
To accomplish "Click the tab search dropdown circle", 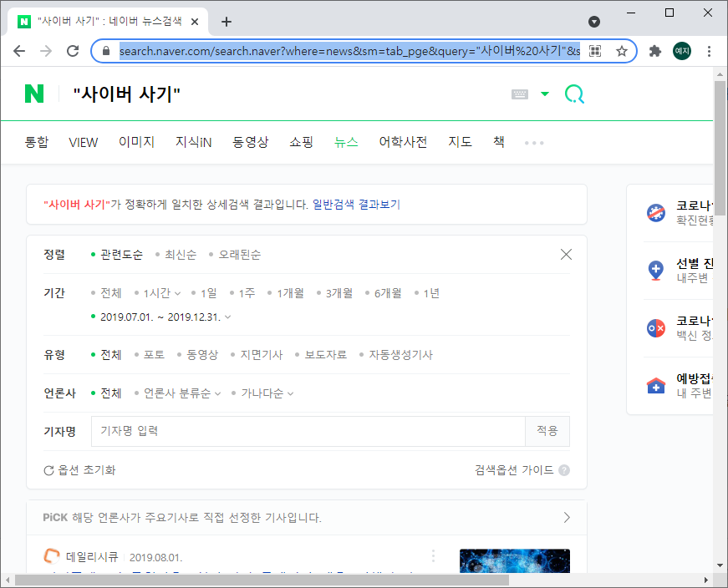I will point(594,22).
